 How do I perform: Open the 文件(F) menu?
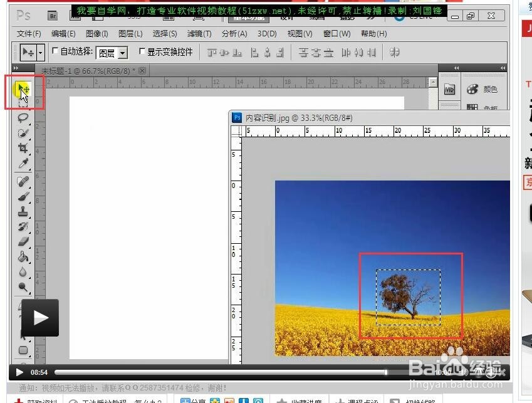(29, 34)
